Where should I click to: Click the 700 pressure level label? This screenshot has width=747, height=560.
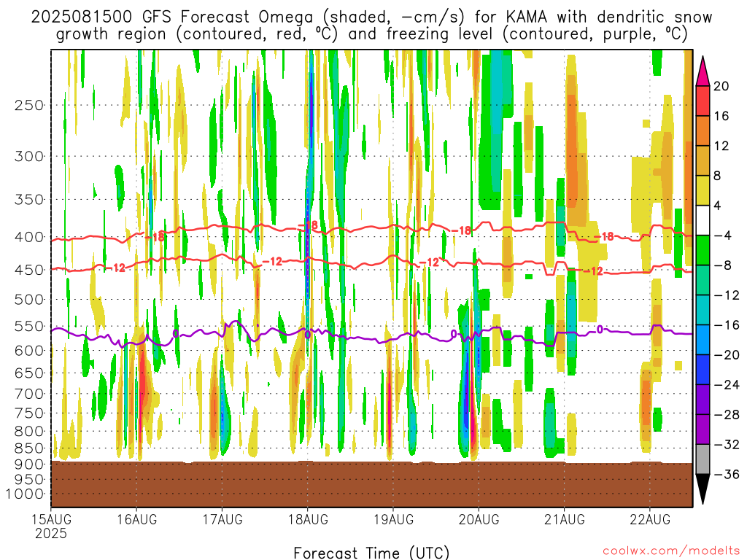click(x=29, y=394)
